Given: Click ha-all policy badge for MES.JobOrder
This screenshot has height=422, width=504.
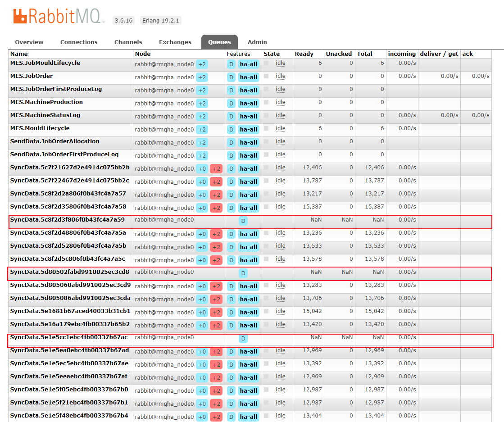Looking at the screenshot, I should [249, 77].
